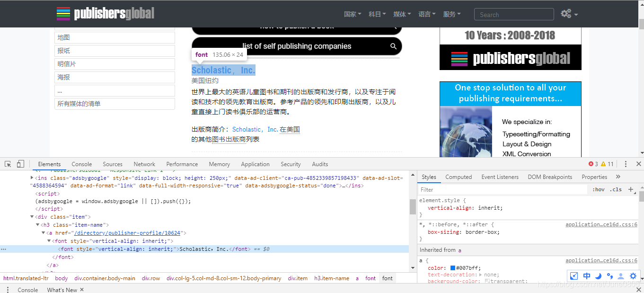The width and height of the screenshot is (644, 293).
Task: Toggle .cls class editor
Action: pyautogui.click(x=616, y=189)
